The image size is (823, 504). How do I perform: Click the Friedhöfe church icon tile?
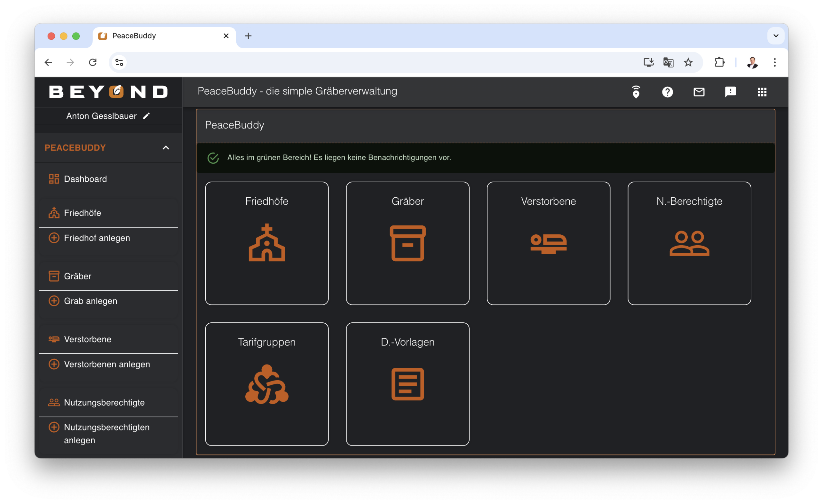tap(267, 243)
